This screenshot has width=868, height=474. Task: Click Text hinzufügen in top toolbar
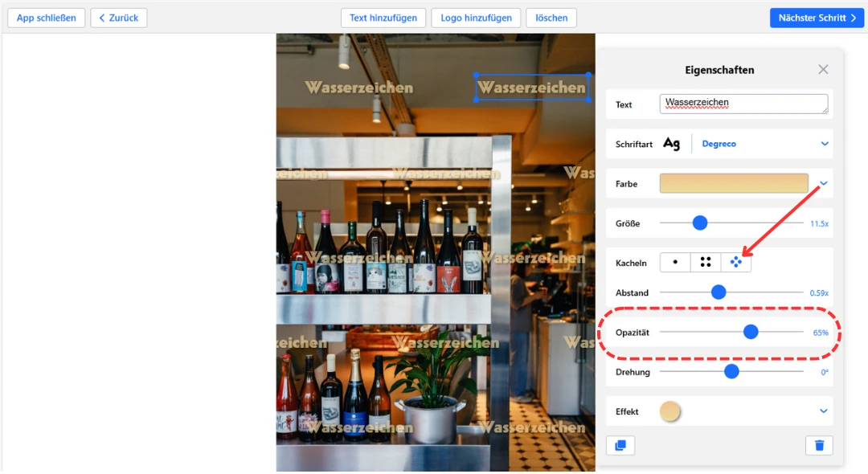tap(383, 18)
